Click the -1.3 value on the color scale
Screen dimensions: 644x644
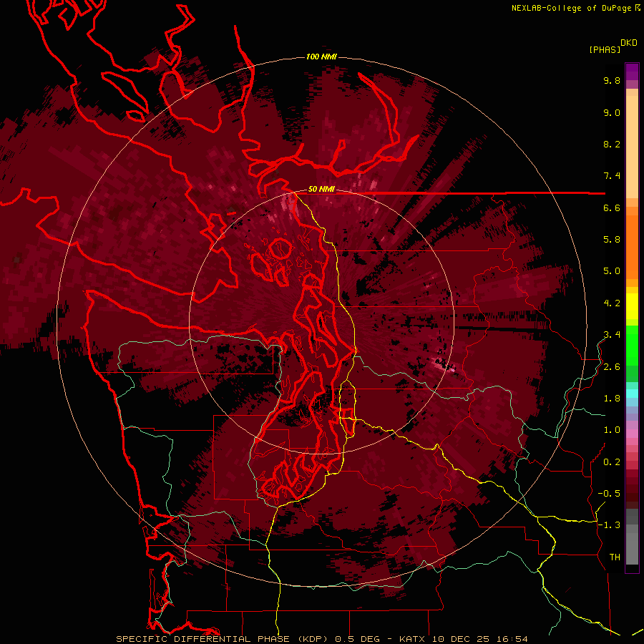click(609, 525)
